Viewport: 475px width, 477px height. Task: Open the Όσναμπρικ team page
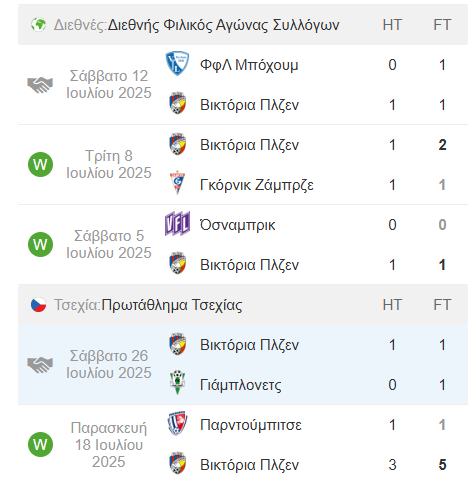click(x=238, y=225)
